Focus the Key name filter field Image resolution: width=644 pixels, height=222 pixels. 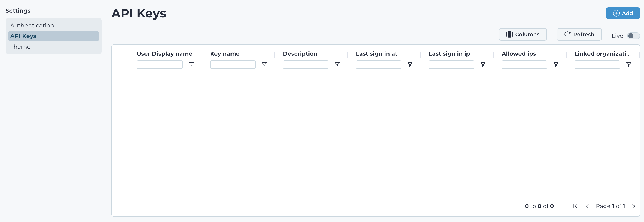coord(233,65)
